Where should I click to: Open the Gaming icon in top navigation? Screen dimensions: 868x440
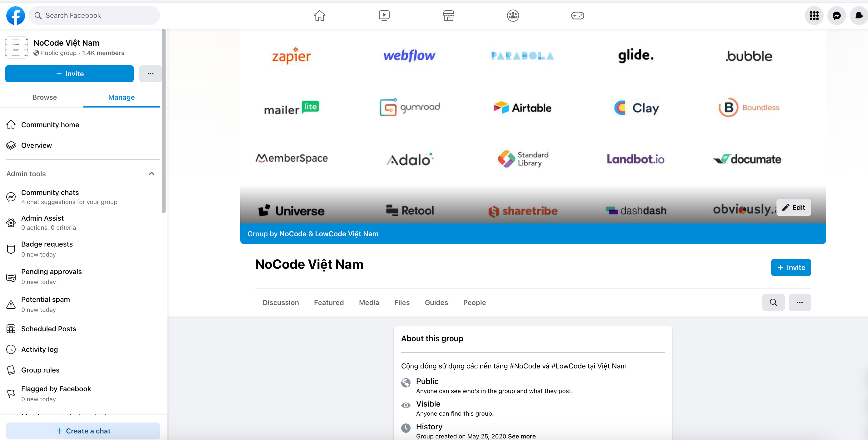point(577,16)
